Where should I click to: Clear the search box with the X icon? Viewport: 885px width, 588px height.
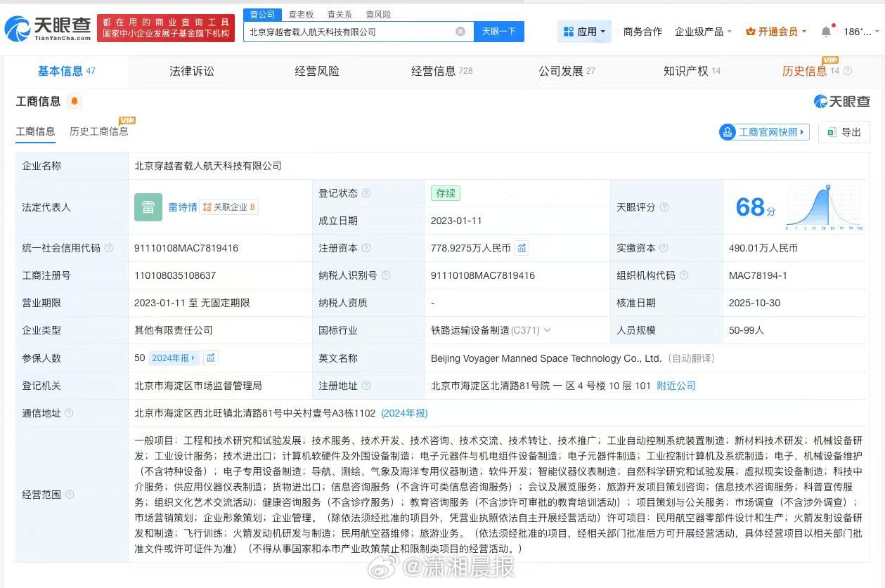tap(460, 32)
